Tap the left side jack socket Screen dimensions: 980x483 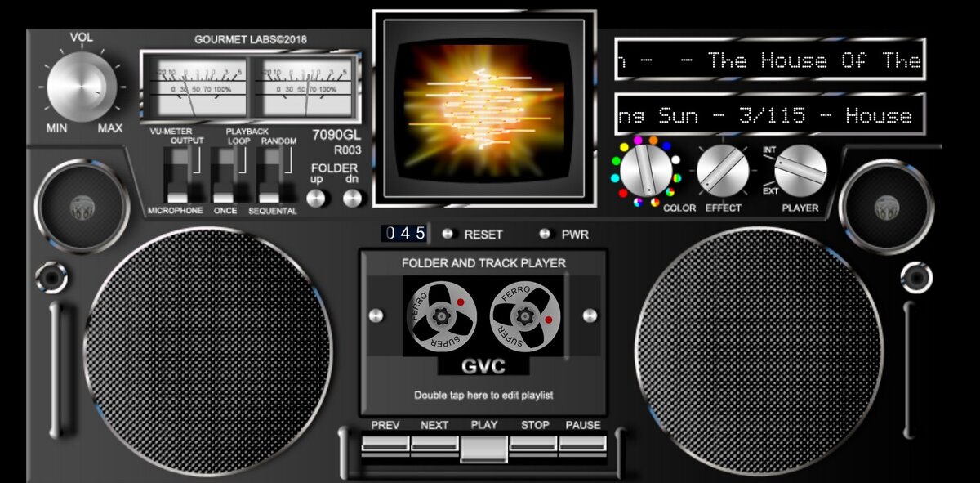(x=51, y=277)
